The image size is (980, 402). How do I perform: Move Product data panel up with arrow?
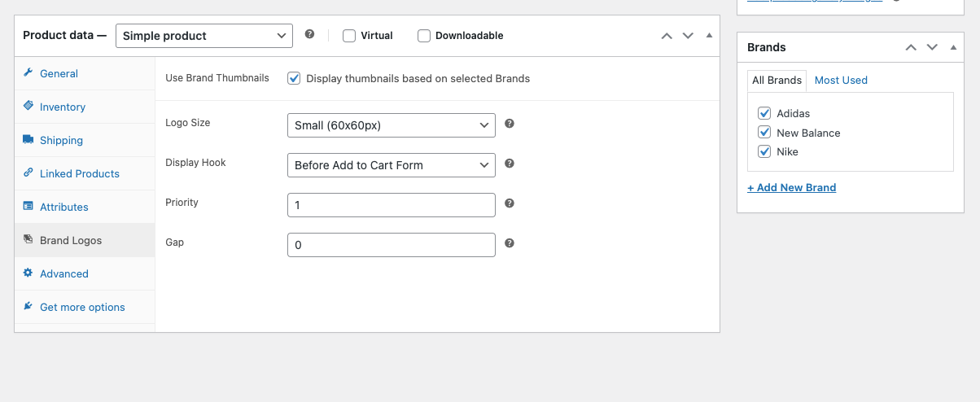(667, 36)
